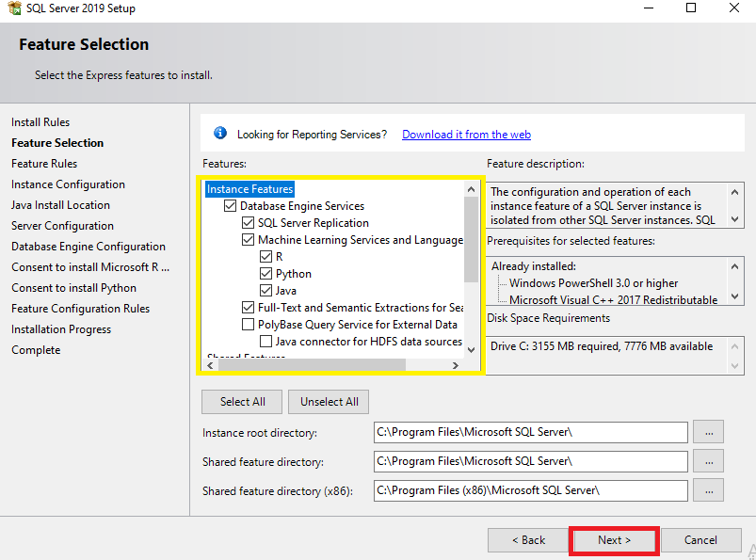Minimize the SQL Server 2019 Setup window

pyautogui.click(x=649, y=8)
